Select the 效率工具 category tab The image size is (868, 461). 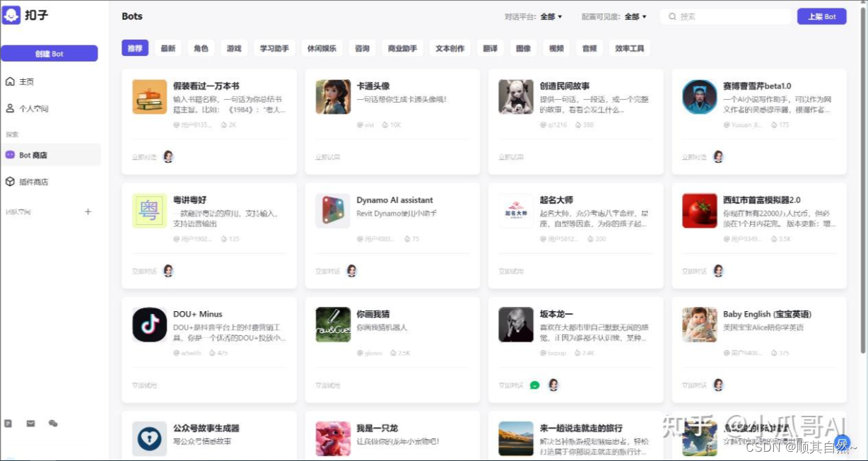pyautogui.click(x=629, y=48)
